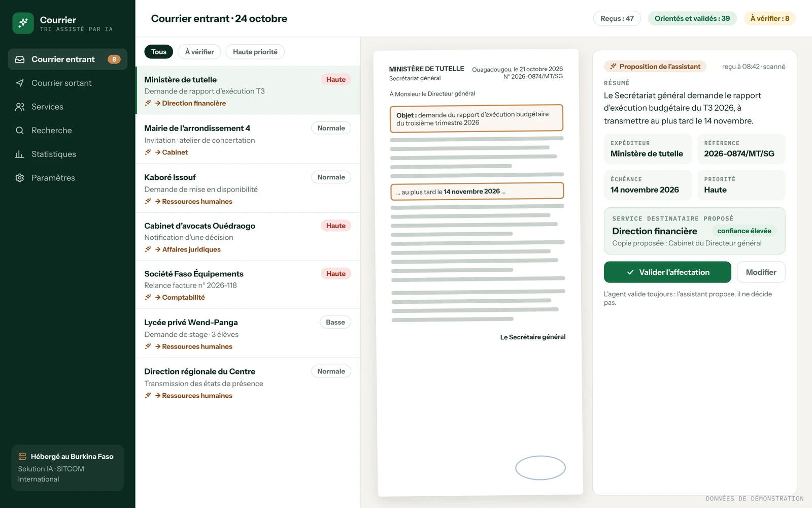This screenshot has height=508, width=812.
Task: Click the confiance élevée badge
Action: coord(744,231)
